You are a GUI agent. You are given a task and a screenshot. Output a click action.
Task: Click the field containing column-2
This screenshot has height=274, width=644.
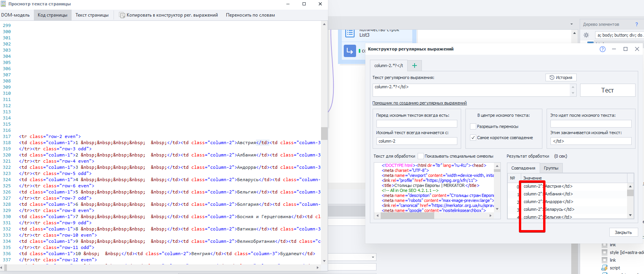click(x=417, y=141)
